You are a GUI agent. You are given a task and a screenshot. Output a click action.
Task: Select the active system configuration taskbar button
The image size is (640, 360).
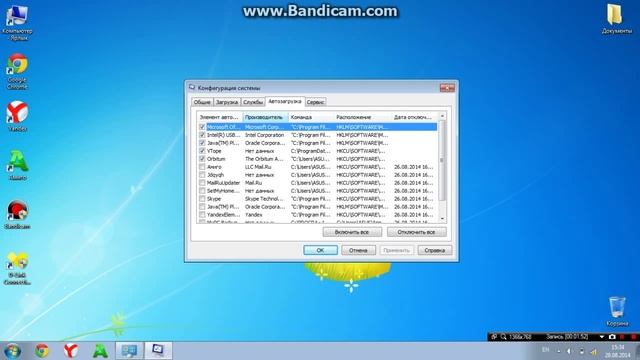point(158,351)
